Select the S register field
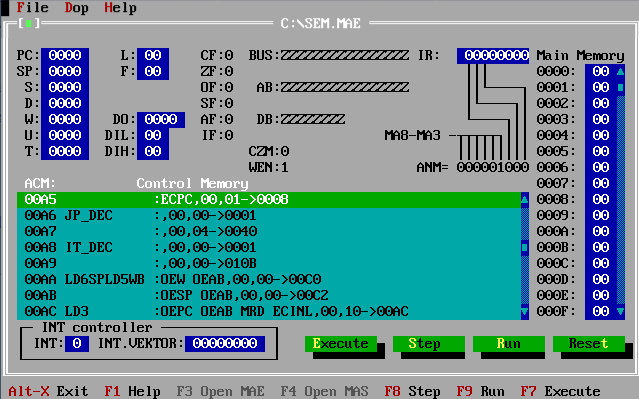This screenshot has width=639, height=399. coord(65,87)
